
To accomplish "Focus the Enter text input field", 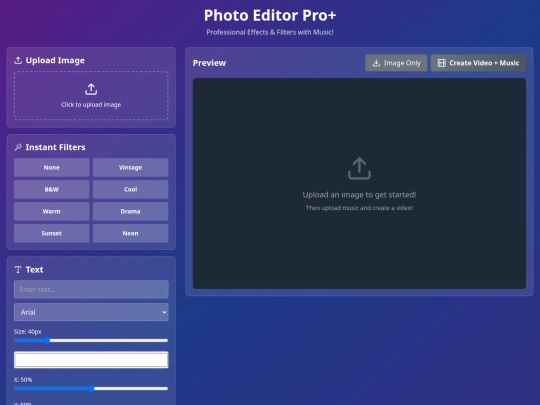I will pyautogui.click(x=91, y=289).
